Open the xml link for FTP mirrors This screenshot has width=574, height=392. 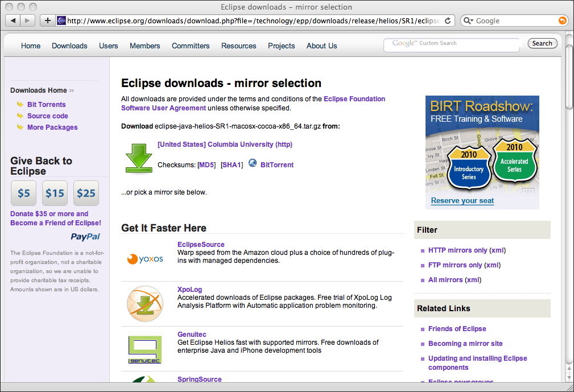pos(493,265)
